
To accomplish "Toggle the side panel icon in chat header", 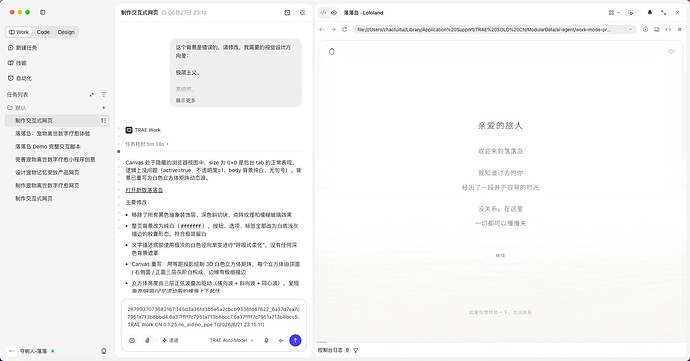I will [x=302, y=13].
